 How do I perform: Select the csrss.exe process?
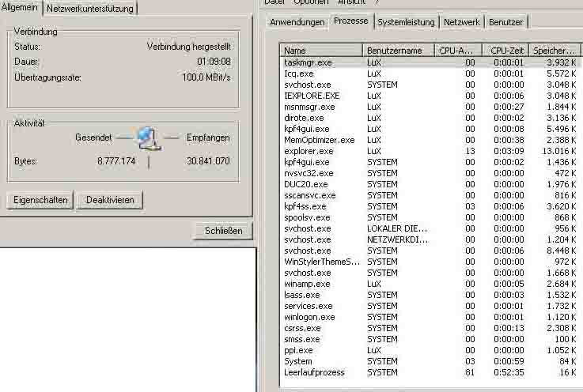pos(430,328)
